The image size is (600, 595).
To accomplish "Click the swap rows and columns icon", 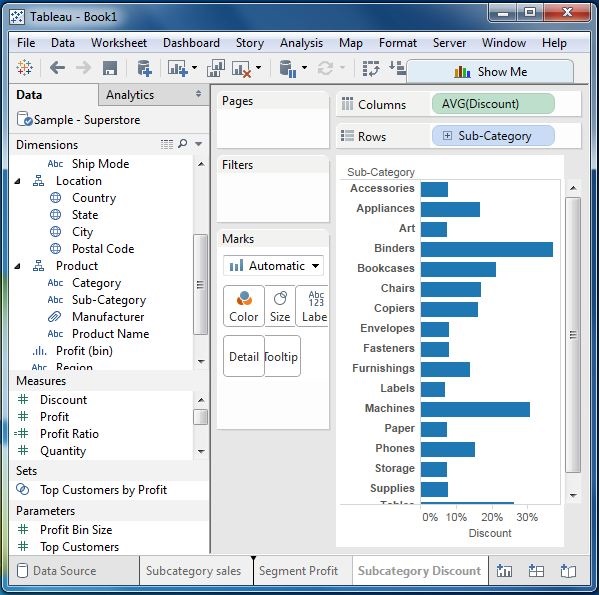I will [x=371, y=69].
